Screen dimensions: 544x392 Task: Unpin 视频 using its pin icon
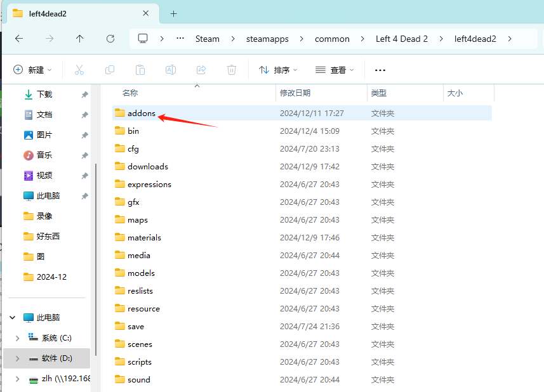tap(84, 176)
